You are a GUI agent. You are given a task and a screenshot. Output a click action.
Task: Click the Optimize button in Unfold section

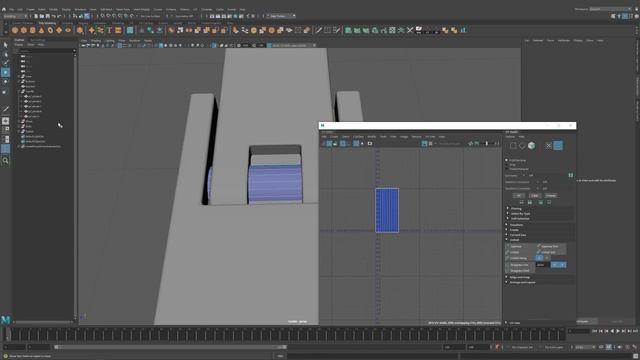[x=520, y=246]
